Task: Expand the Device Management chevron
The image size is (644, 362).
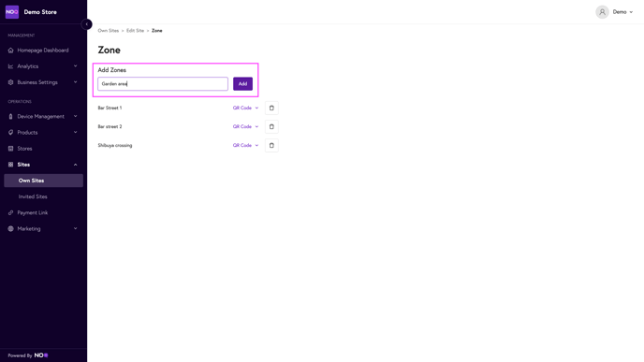Action: click(x=75, y=117)
